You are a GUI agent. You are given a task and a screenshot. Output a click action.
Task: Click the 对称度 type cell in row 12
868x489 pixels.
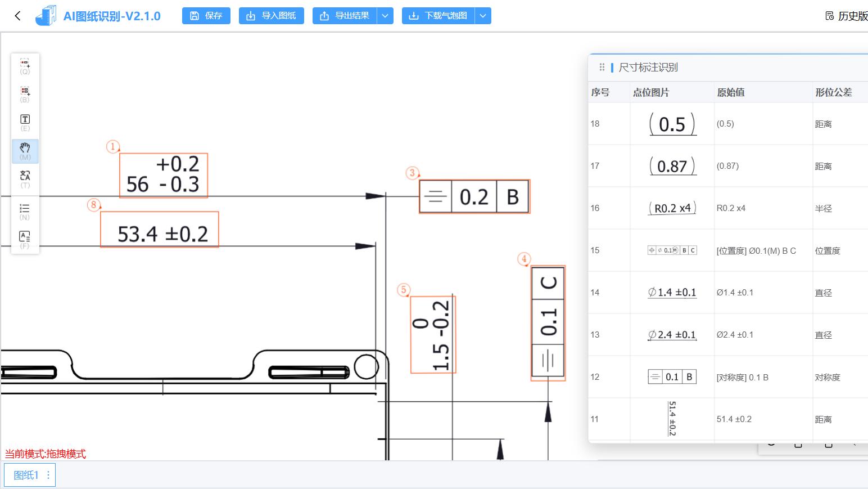click(828, 377)
